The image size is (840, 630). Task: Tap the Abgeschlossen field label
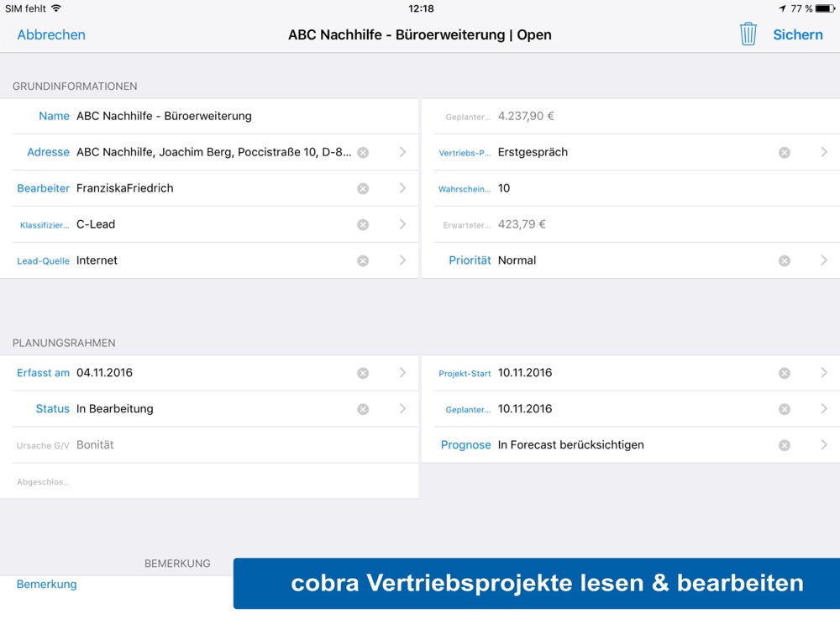[x=43, y=482]
